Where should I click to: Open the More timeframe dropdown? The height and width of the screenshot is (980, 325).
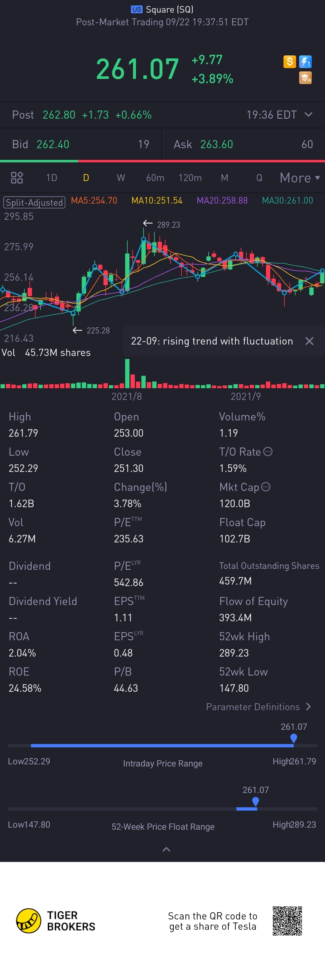tap(300, 178)
